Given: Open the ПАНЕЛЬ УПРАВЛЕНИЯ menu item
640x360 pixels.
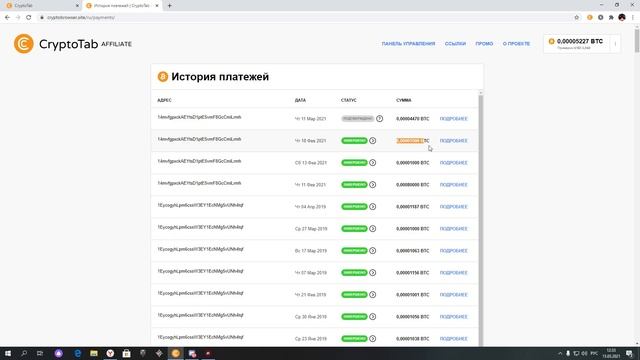Looking at the screenshot, I should [x=408, y=44].
